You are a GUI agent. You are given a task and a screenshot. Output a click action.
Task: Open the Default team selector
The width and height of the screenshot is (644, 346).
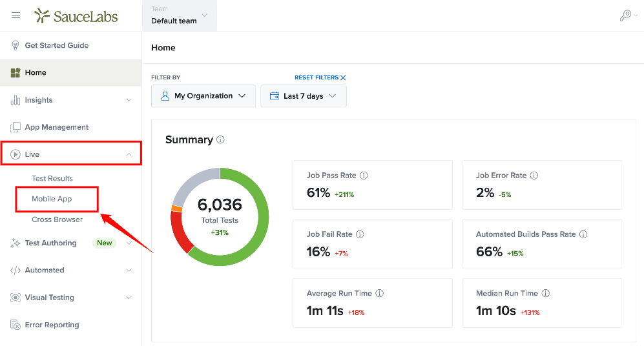tap(180, 15)
